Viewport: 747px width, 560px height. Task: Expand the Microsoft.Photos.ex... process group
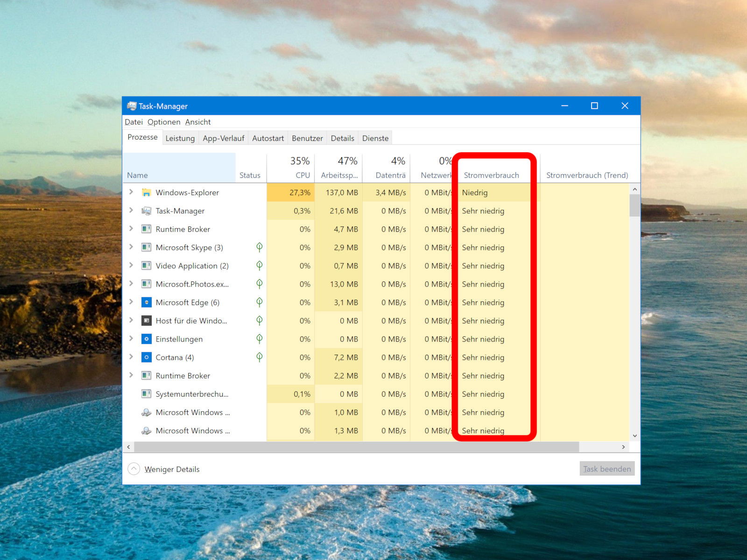131,283
